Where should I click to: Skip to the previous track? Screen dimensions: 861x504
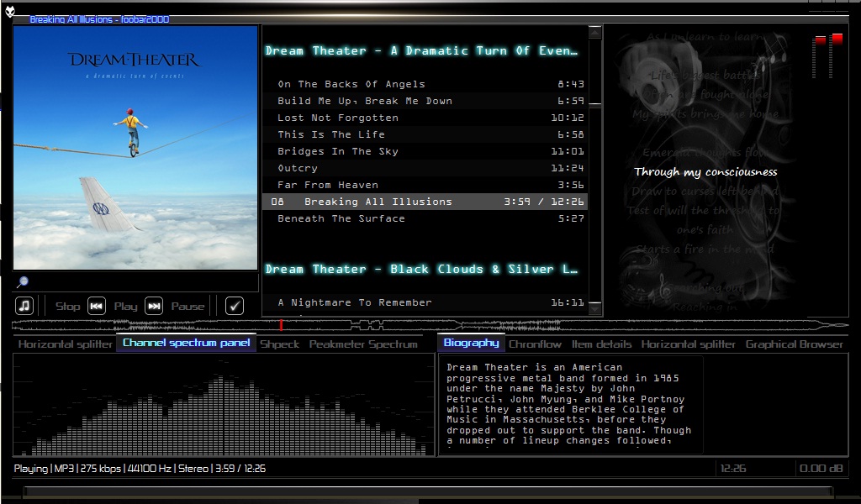pos(97,306)
